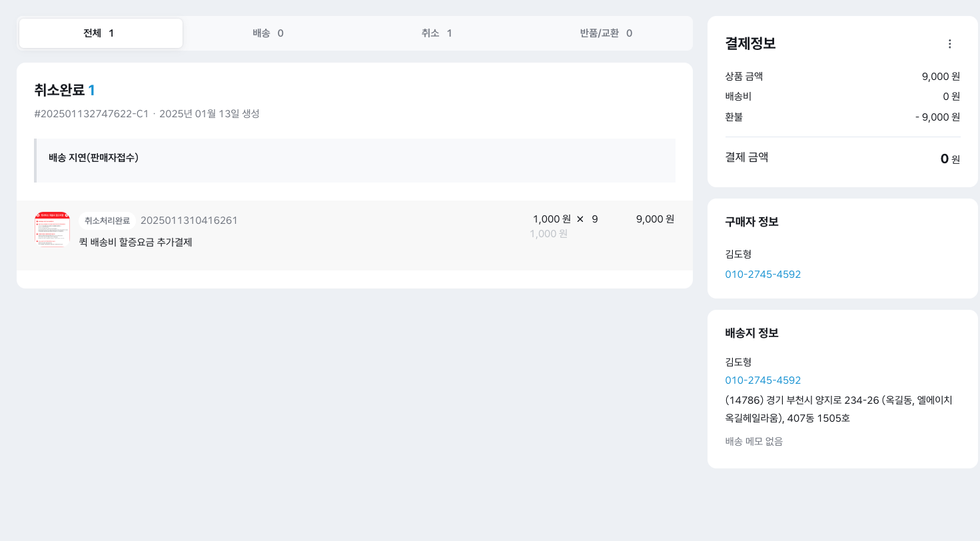Open the 취소 tab
The height and width of the screenshot is (541, 980).
coord(437,33)
